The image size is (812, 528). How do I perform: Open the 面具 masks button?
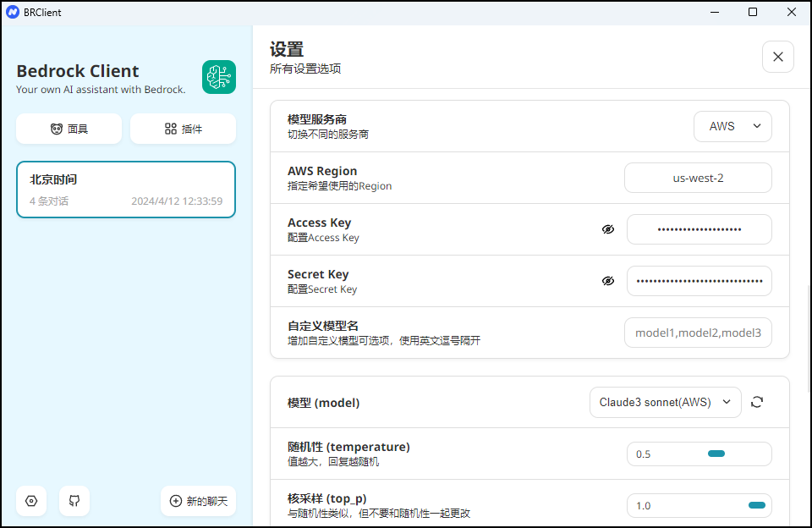(x=69, y=129)
